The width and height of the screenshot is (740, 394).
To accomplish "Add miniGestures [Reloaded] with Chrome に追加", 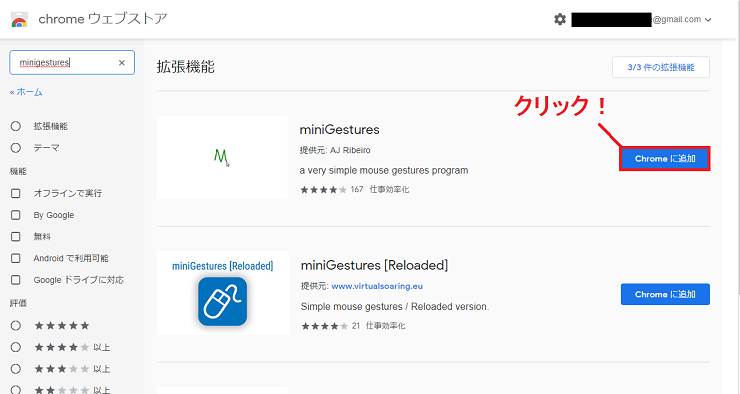I will (x=665, y=294).
